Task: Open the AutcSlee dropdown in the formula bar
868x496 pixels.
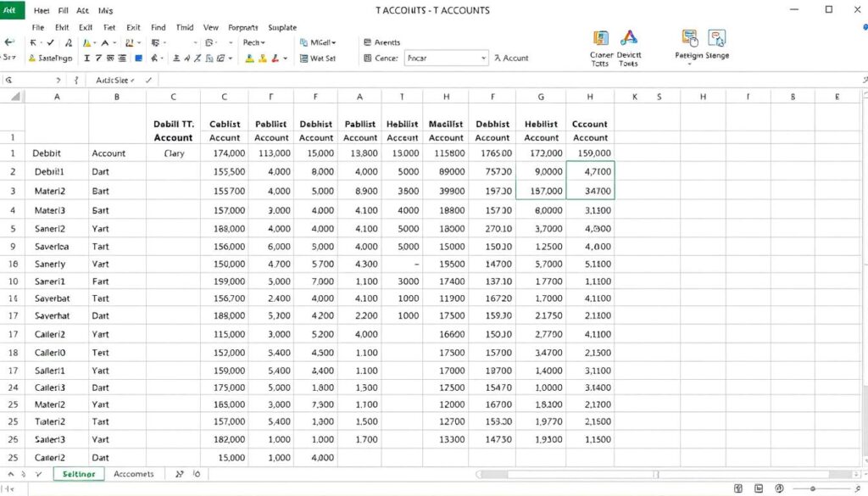Action: pos(115,81)
